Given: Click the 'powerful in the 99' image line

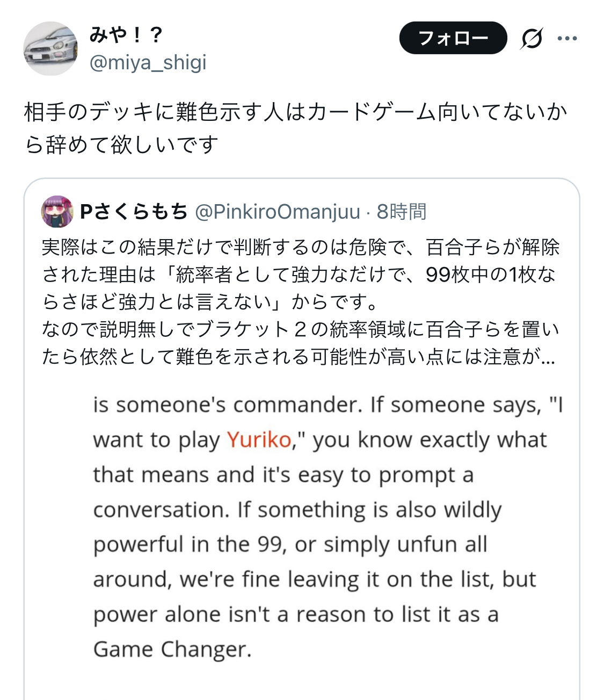Looking at the screenshot, I should (290, 544).
